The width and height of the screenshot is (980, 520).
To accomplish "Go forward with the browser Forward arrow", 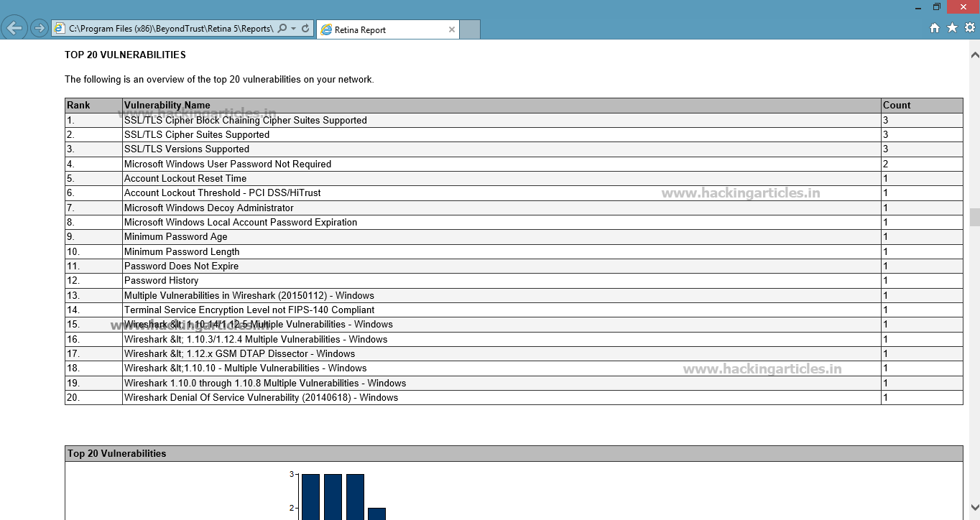I will tap(40, 29).
